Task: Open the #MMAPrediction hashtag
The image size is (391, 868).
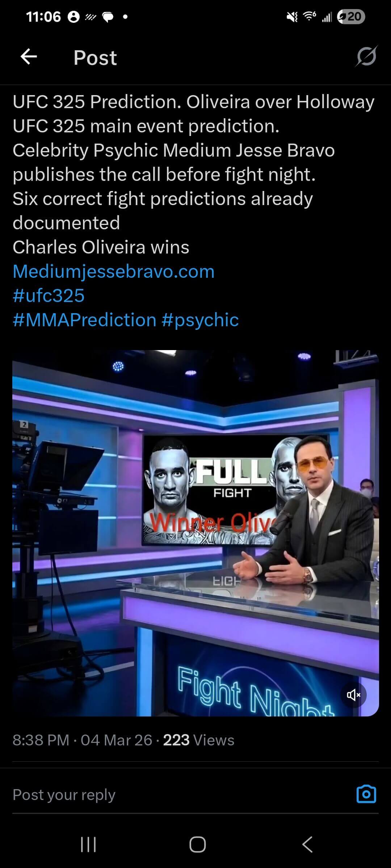Action: click(84, 320)
